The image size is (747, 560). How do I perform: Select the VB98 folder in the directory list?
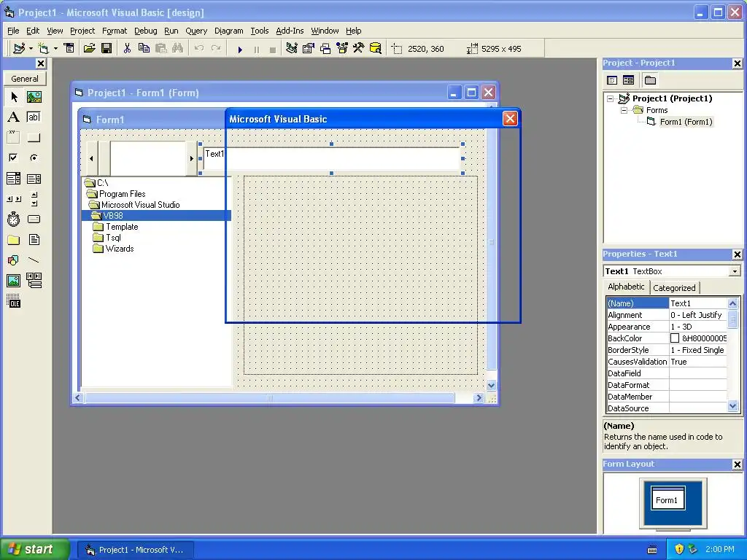coord(156,215)
